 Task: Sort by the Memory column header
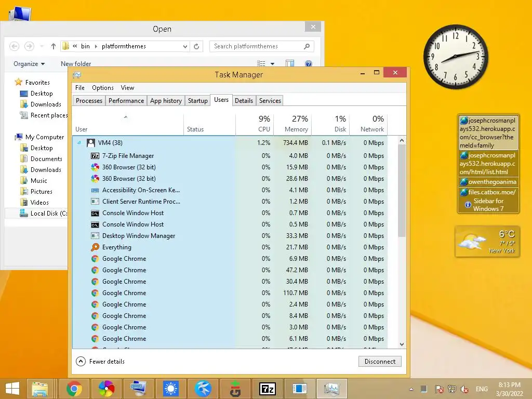[x=292, y=124]
